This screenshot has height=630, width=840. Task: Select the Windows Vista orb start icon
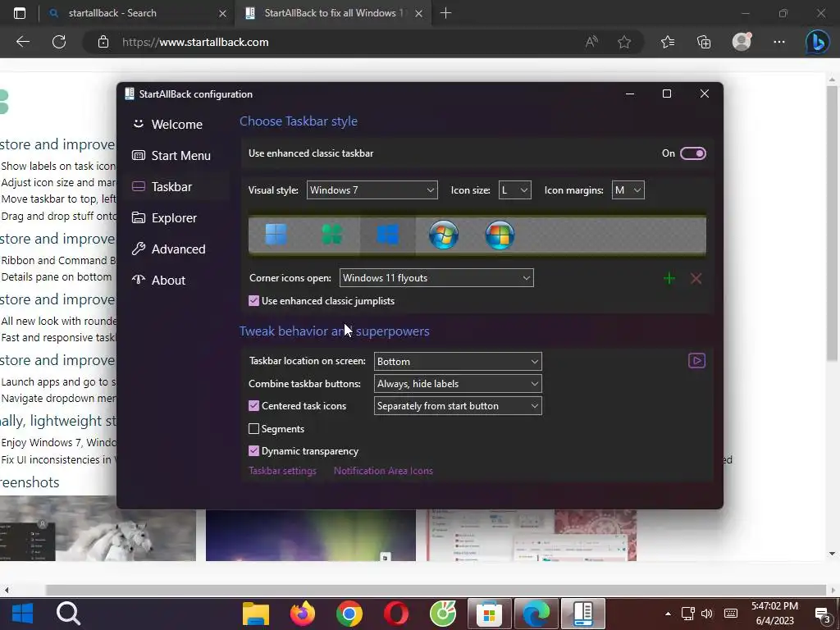500,235
